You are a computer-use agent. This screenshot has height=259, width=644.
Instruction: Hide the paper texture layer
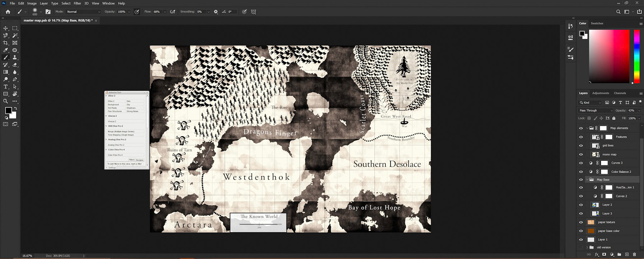point(581,222)
